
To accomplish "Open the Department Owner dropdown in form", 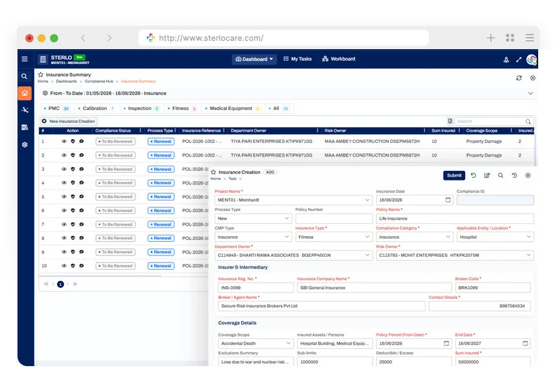I will click(x=294, y=256).
